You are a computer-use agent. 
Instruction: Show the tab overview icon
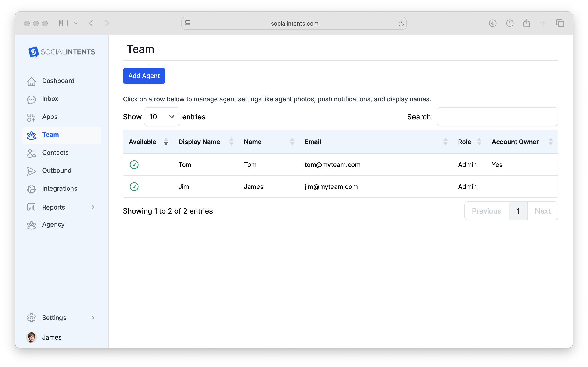560,23
